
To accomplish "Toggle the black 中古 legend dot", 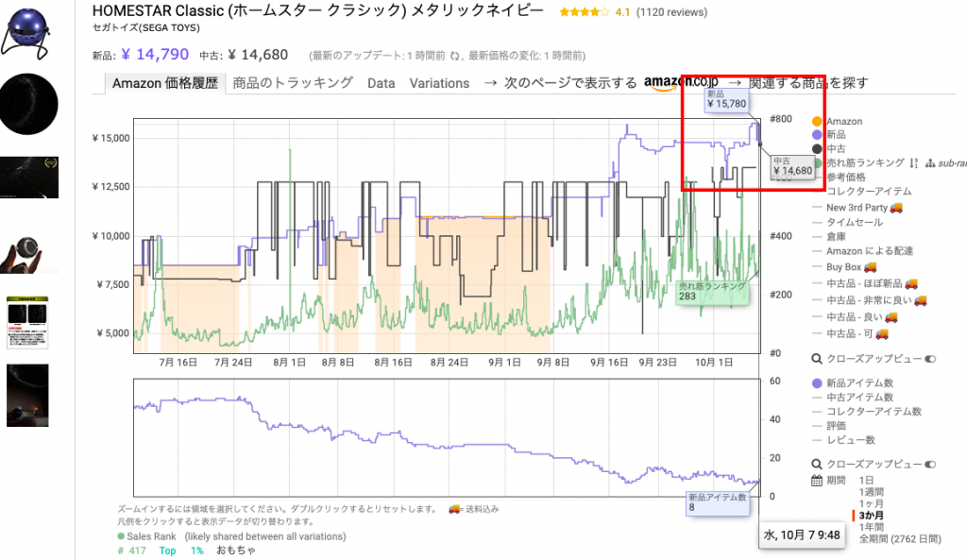I will (818, 149).
